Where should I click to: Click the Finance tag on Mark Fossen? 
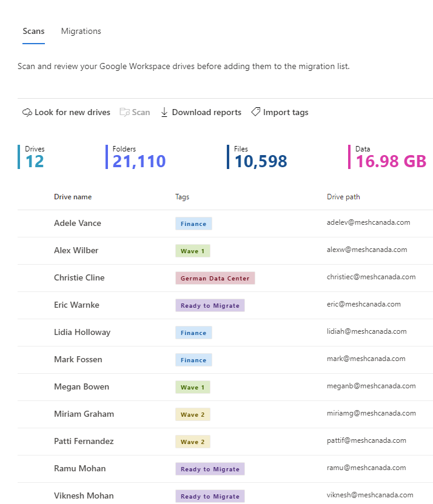point(193,360)
